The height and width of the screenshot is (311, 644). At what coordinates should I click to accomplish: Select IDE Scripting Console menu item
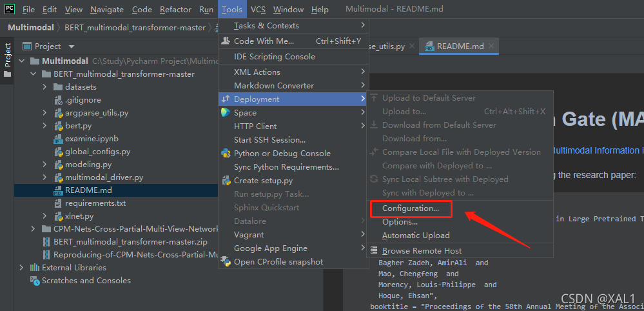coord(293,57)
